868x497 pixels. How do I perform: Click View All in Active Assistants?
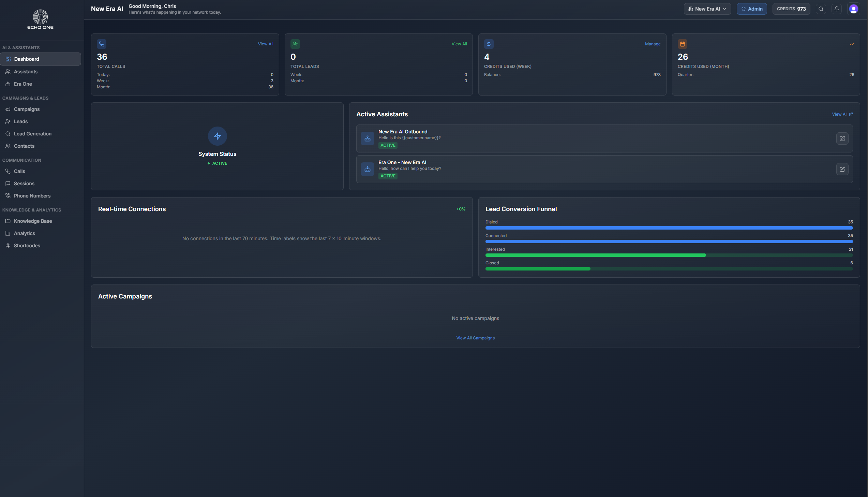pos(842,114)
